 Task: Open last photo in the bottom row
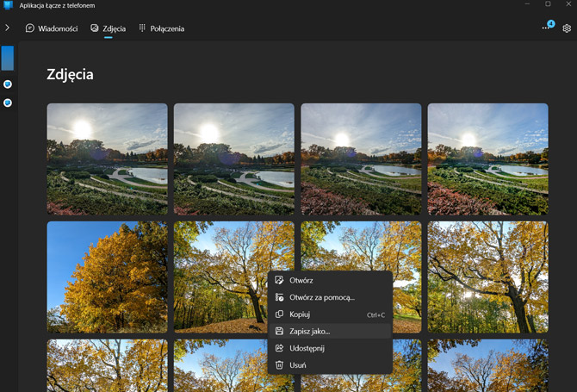488,365
